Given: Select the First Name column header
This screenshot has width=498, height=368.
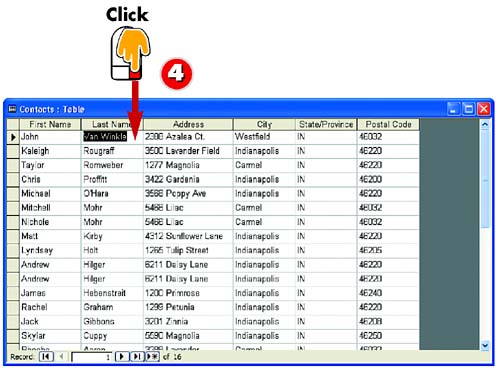Looking at the screenshot, I should 50,124.
